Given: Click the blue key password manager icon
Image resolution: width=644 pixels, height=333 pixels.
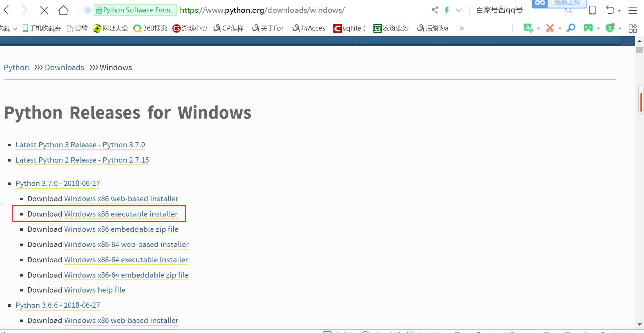Looking at the screenshot, I should [571, 28].
